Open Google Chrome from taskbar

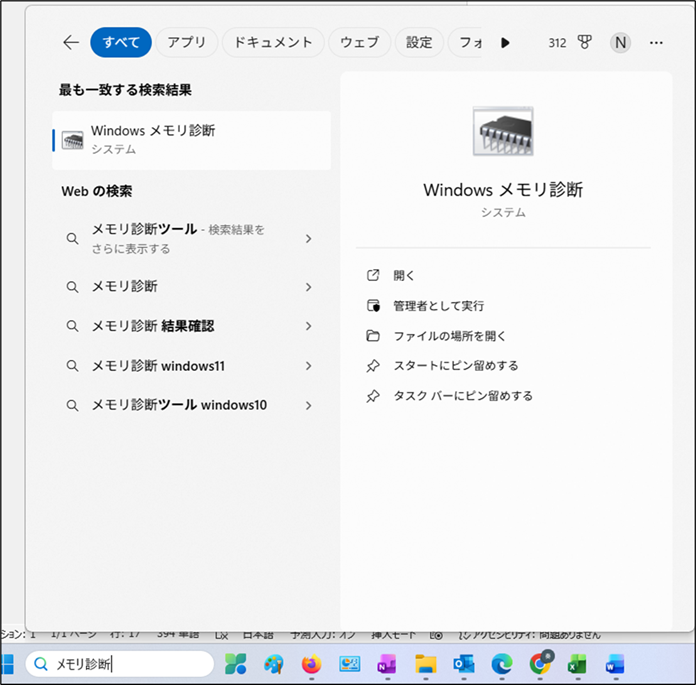(x=541, y=664)
